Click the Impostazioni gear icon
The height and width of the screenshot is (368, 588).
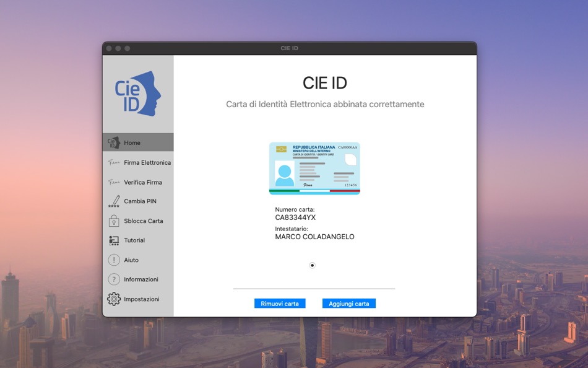[114, 299]
